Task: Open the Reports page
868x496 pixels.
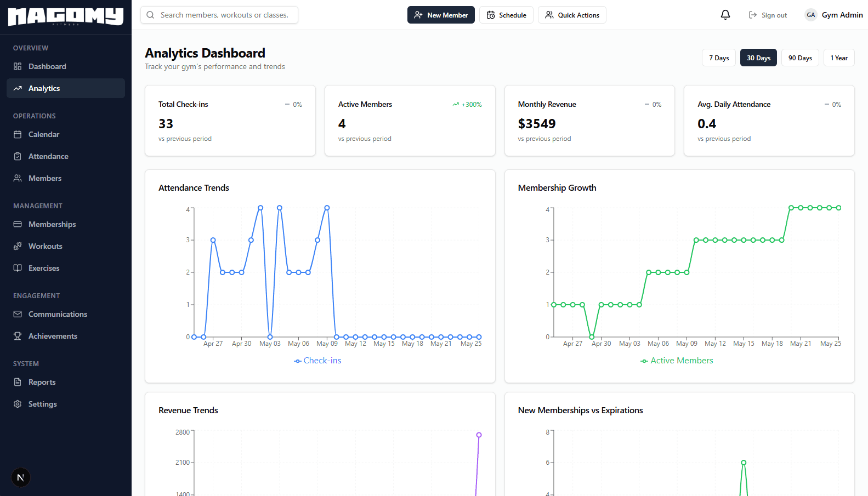Action: 66,382
